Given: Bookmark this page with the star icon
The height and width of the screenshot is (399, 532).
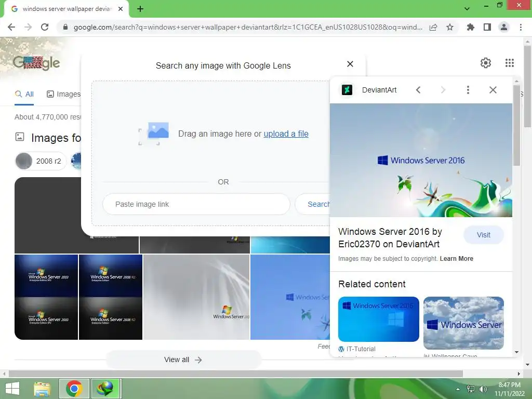Looking at the screenshot, I should coord(450,27).
